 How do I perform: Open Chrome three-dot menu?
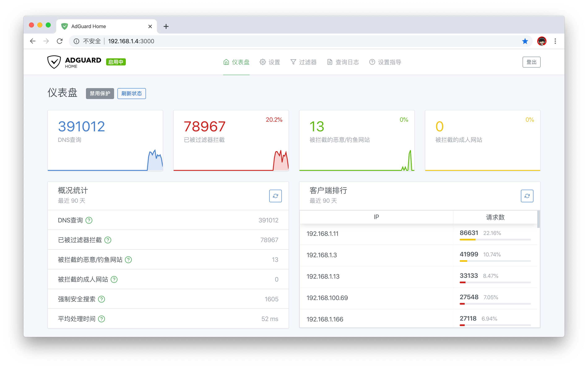tap(555, 41)
